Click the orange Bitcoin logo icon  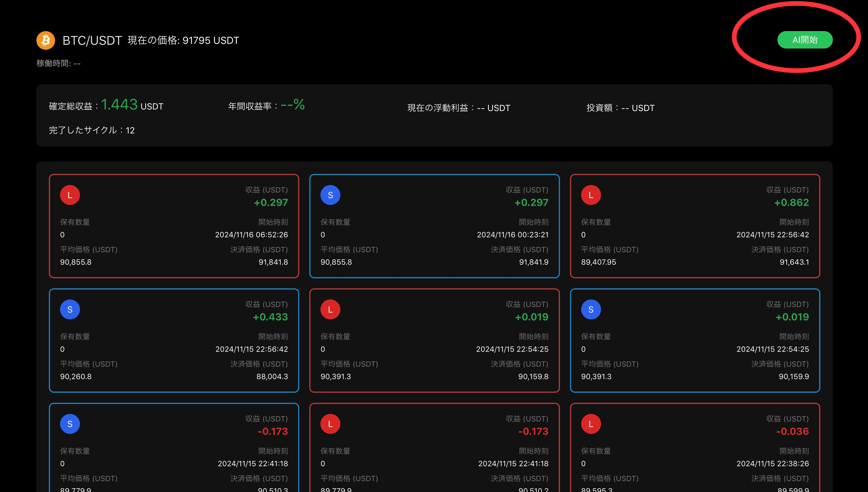(x=46, y=40)
